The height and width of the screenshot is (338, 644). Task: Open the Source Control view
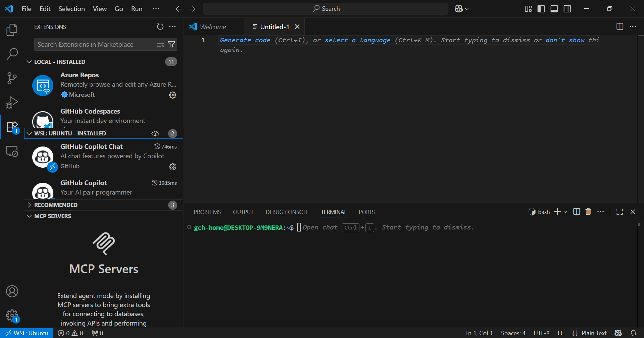12,78
